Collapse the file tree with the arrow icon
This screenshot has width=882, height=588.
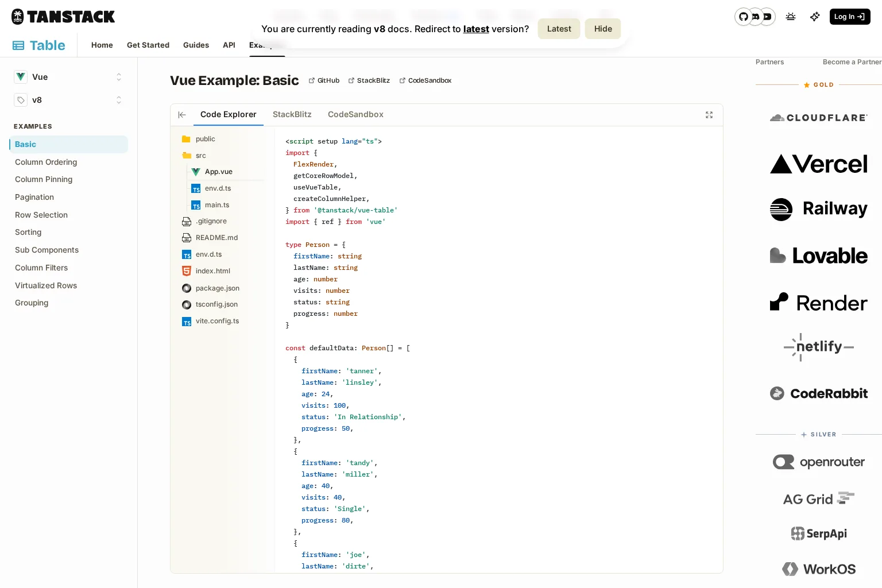(182, 115)
